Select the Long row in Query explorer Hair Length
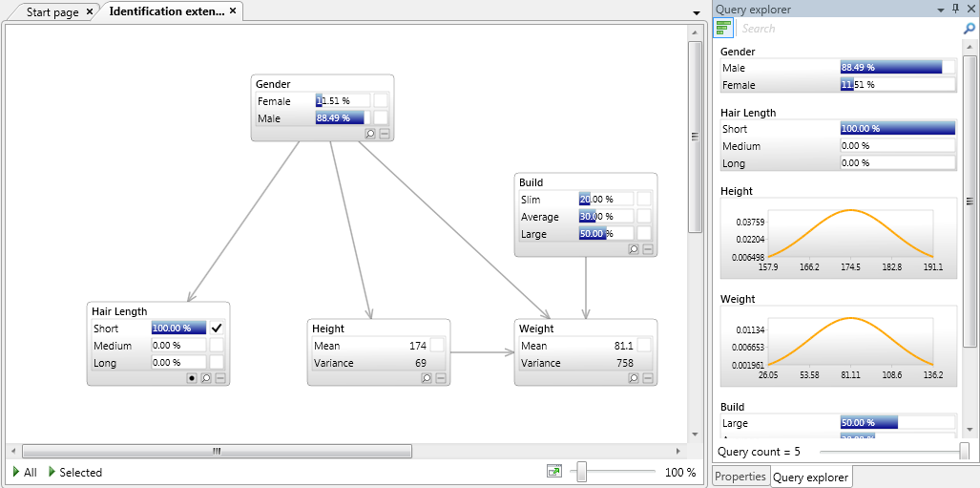The width and height of the screenshot is (980, 488). click(x=838, y=163)
